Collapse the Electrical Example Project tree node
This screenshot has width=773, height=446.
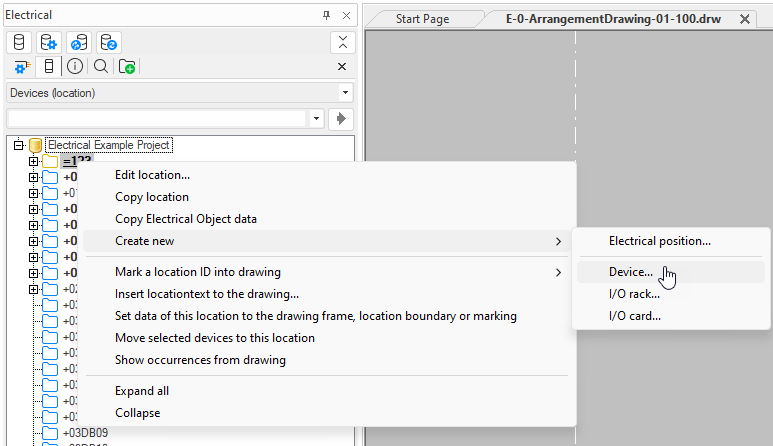coord(19,145)
